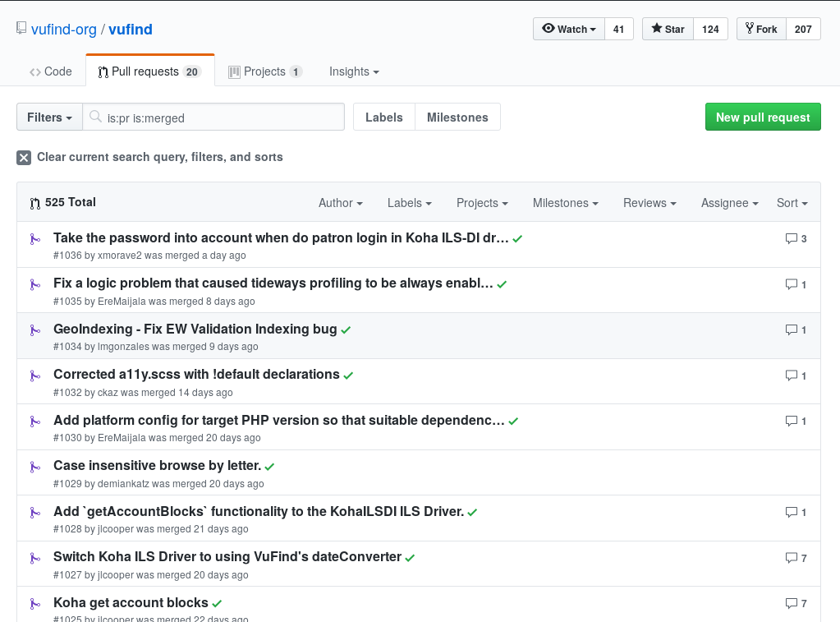The width and height of the screenshot is (840, 622).
Task: Click green checkmark next to Corrected a11y.scss PR
Action: [348, 376]
